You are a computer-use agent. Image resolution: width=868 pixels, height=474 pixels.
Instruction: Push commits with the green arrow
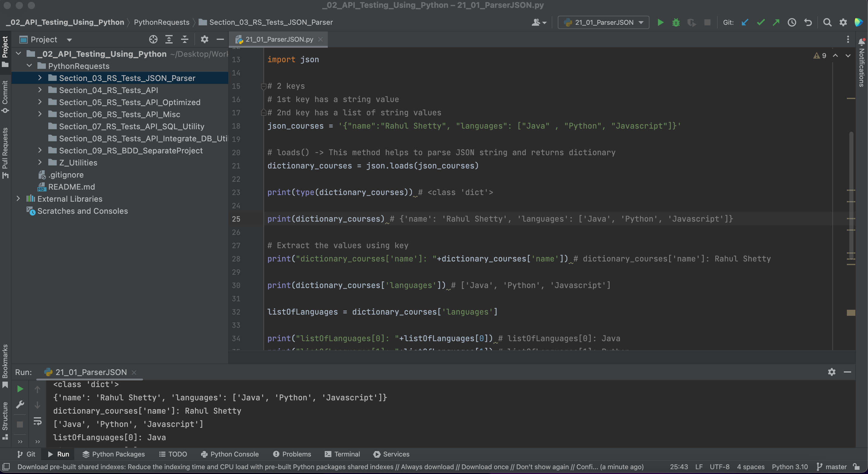(776, 23)
